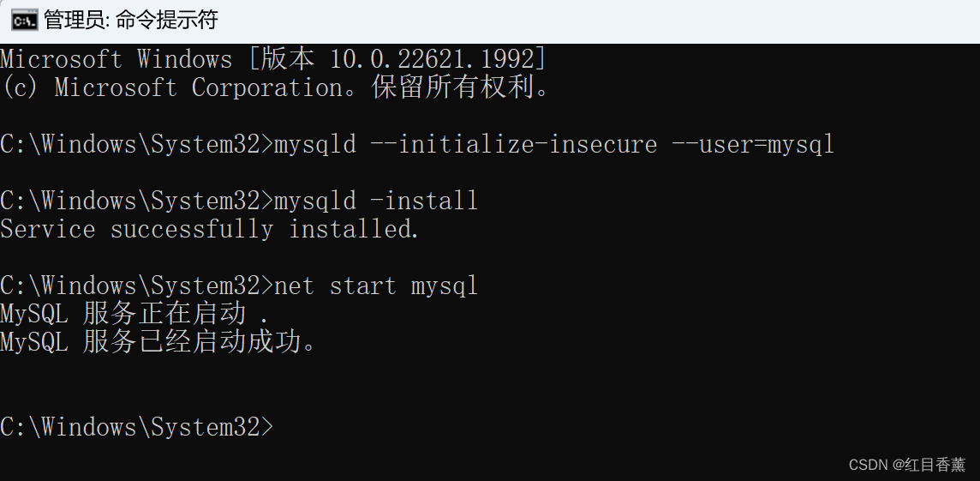Click the prompt path before mysqld -install

pos(137,201)
